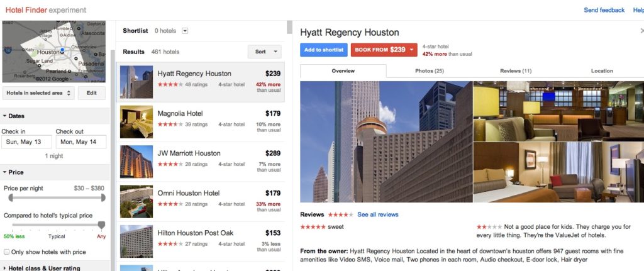Viewport: 644px width, 271px height.
Task: Collapse the Dates section
Action: 14,116
